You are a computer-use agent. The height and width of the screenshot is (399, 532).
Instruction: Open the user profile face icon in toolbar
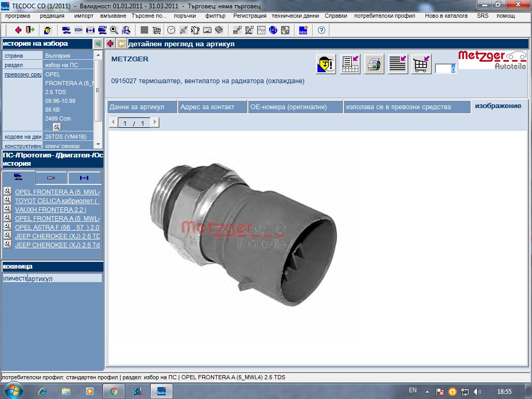(x=47, y=30)
